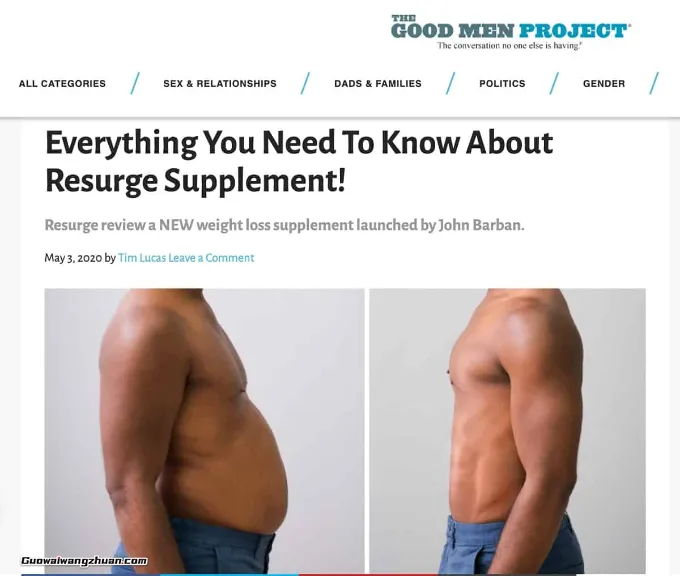
Task: Click Leave a Comment link
Action: pos(211,258)
